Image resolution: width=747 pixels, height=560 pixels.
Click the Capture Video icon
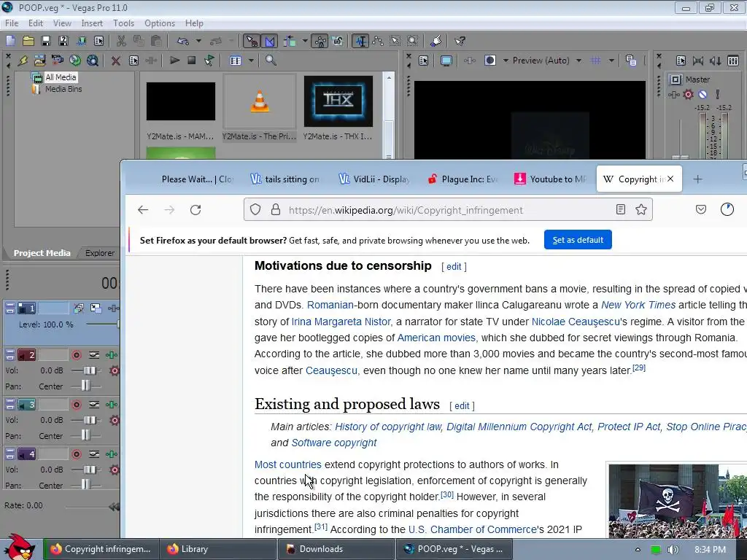(x=58, y=61)
